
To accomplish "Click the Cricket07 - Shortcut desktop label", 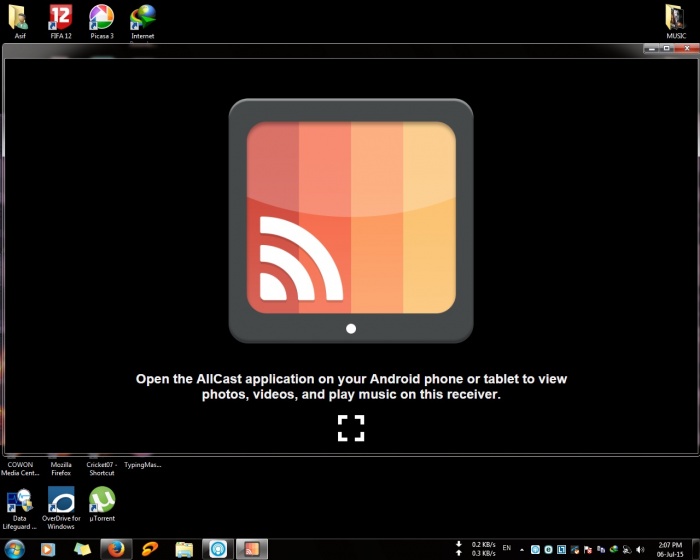I will [x=102, y=468].
